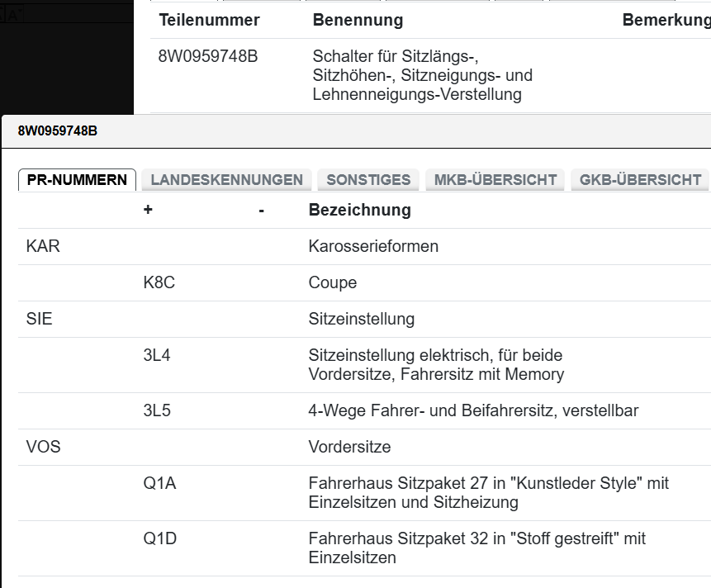The image size is (711, 588).
Task: Click part number 8W0959748B in table row
Action: 208,57
